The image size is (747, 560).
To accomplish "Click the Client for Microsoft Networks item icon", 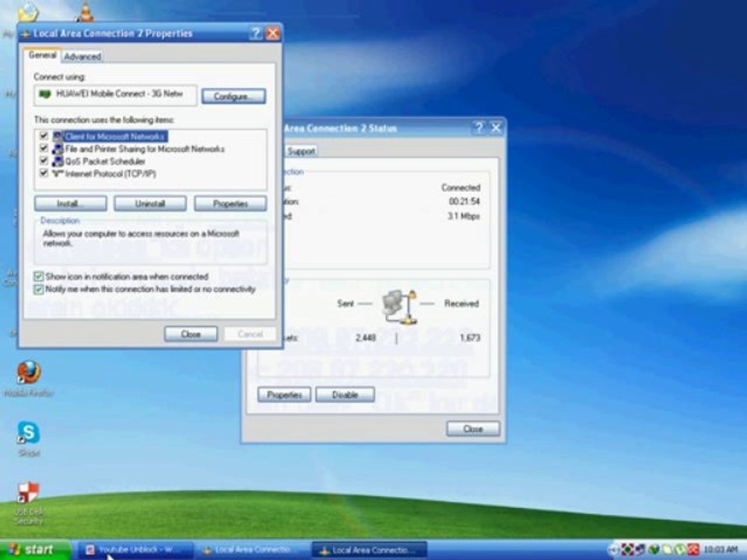I will point(58,137).
